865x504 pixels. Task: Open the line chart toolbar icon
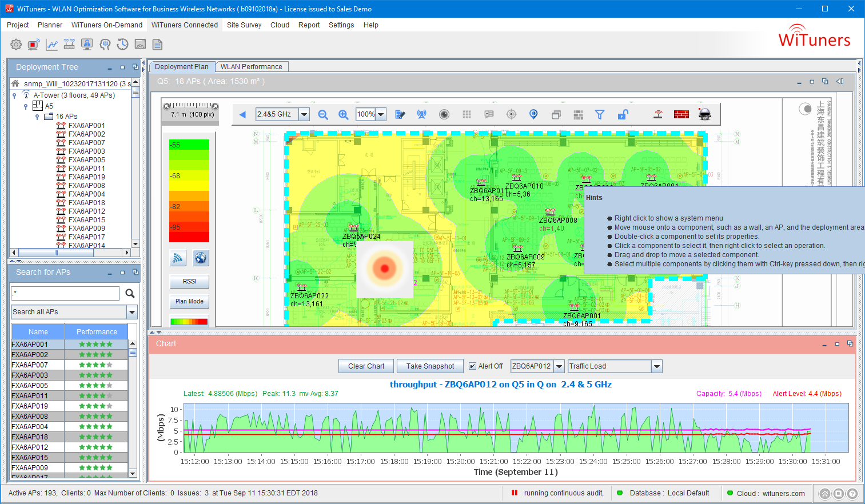[x=51, y=45]
